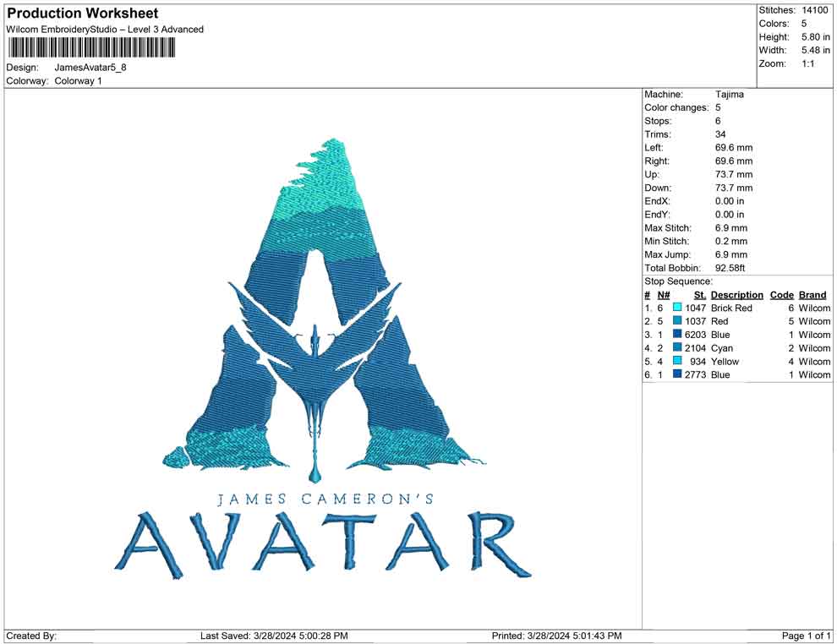Click the Total Bobbin value '92.58ft'
This screenshot has height=644, width=837.
(730, 268)
